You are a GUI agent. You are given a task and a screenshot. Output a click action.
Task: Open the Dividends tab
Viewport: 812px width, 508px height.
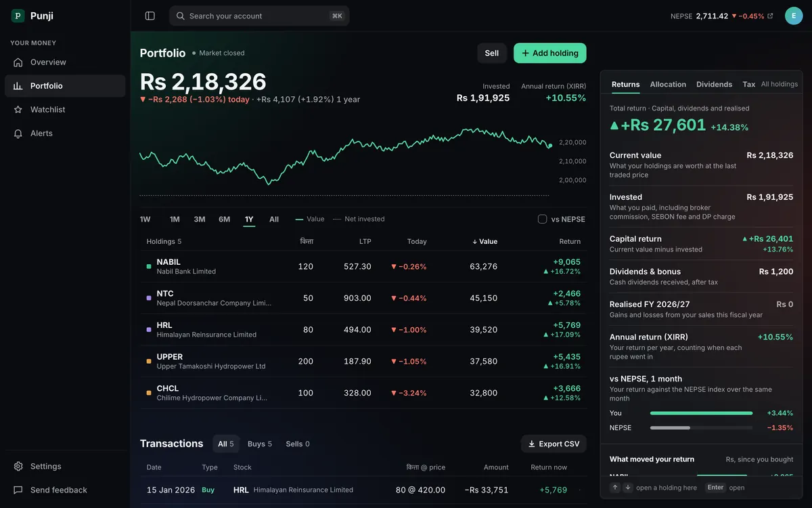tap(714, 85)
